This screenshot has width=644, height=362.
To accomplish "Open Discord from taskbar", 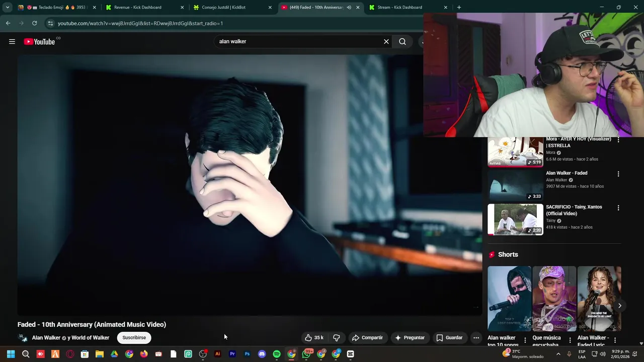I will tap(262, 354).
